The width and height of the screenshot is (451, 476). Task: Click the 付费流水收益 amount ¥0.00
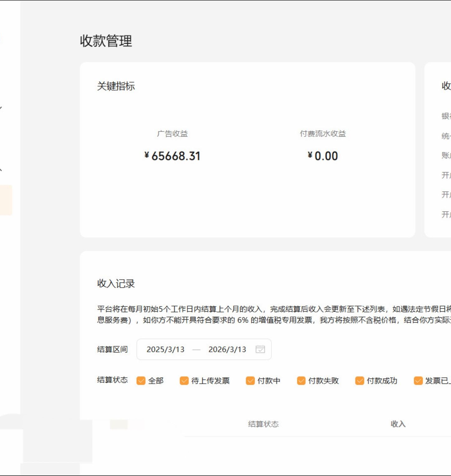(323, 156)
